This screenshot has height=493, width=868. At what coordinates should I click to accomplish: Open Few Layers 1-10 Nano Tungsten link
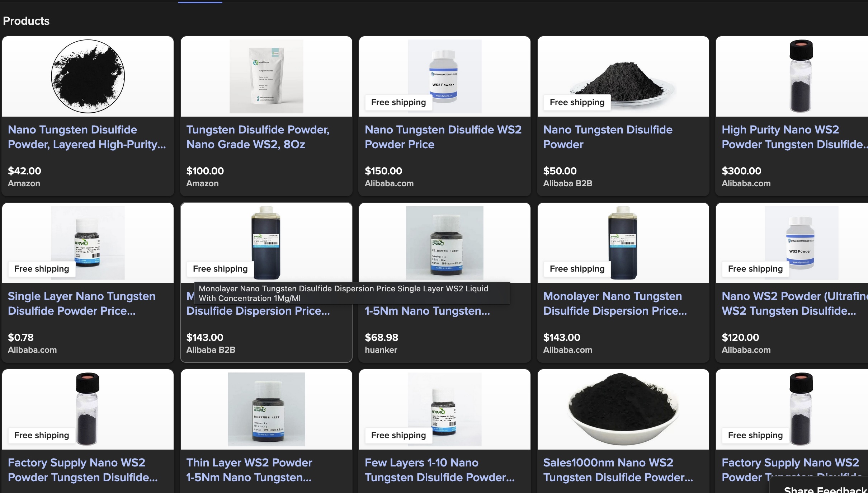440,470
